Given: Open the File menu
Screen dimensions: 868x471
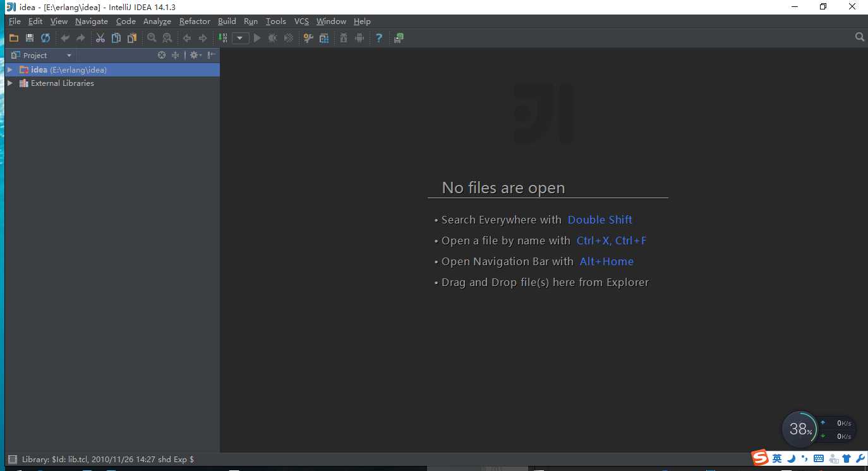Looking at the screenshot, I should click(x=15, y=21).
